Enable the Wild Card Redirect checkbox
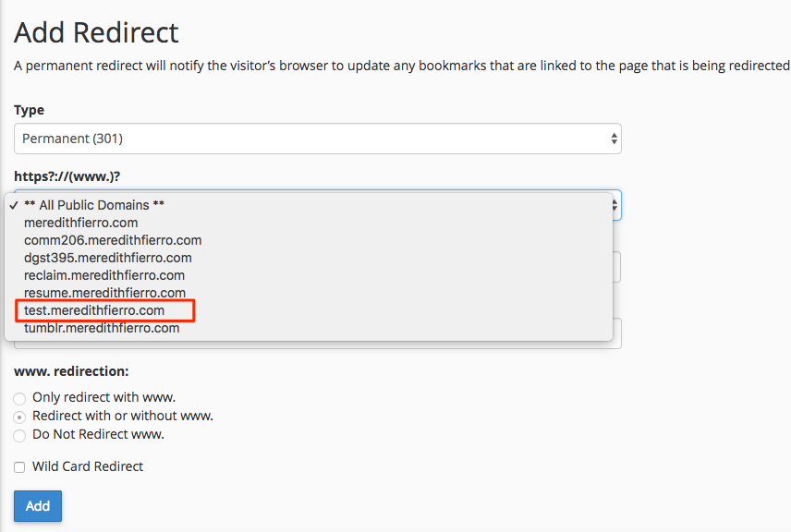The width and height of the screenshot is (791, 532). point(19,467)
